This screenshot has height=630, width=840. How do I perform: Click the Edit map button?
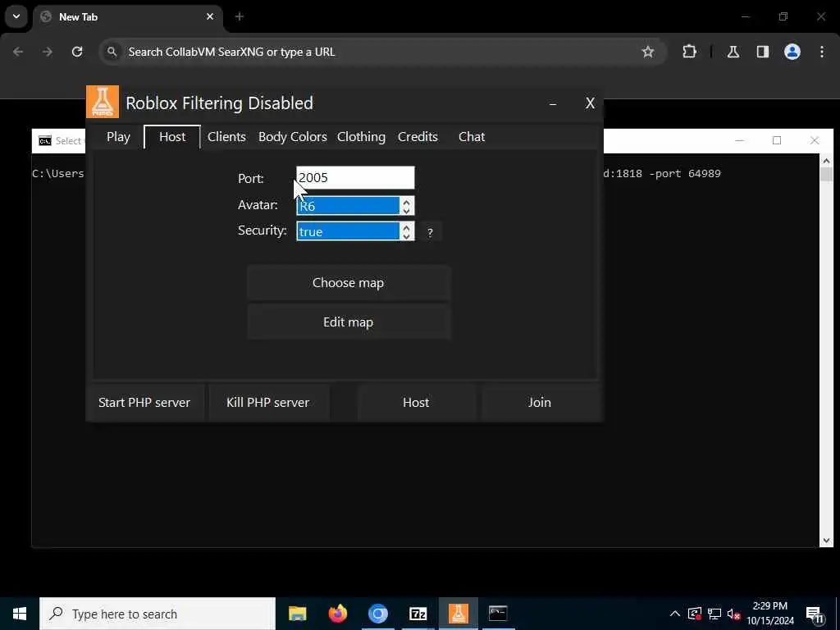tap(348, 322)
